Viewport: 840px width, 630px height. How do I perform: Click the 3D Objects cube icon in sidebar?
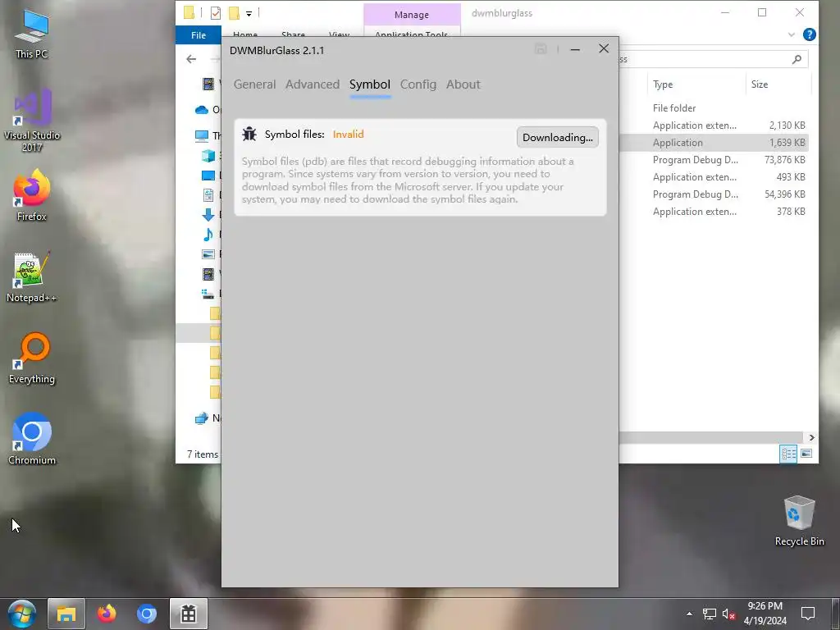[208, 155]
